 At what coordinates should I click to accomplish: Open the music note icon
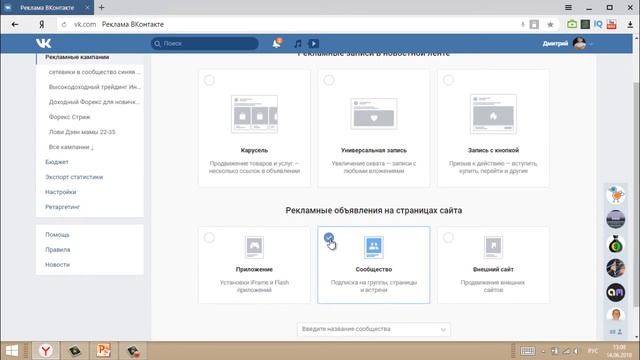coord(298,44)
